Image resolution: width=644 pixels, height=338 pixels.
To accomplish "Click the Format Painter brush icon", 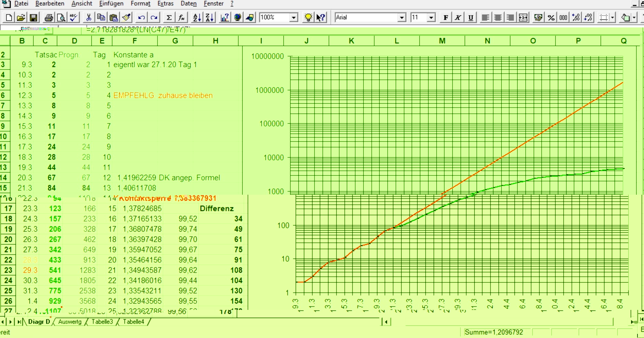I will [x=126, y=17].
